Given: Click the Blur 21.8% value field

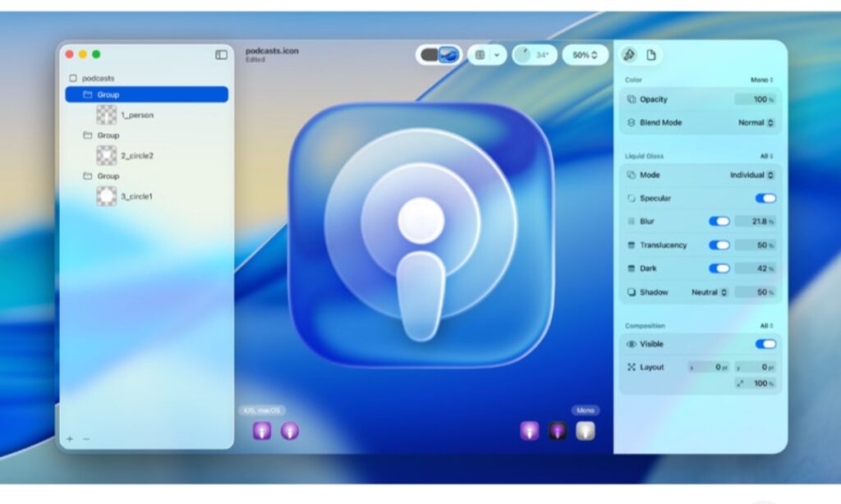Looking at the screenshot, I should point(755,222).
